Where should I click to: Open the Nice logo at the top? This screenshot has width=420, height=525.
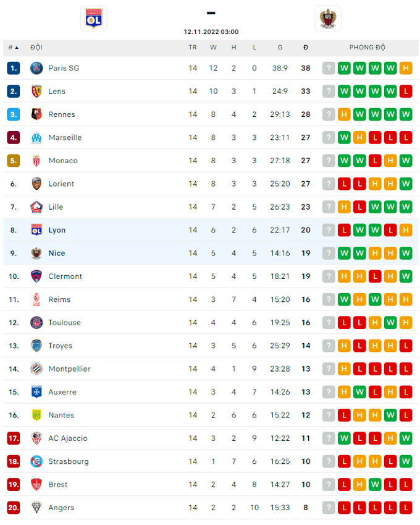pyautogui.click(x=328, y=19)
